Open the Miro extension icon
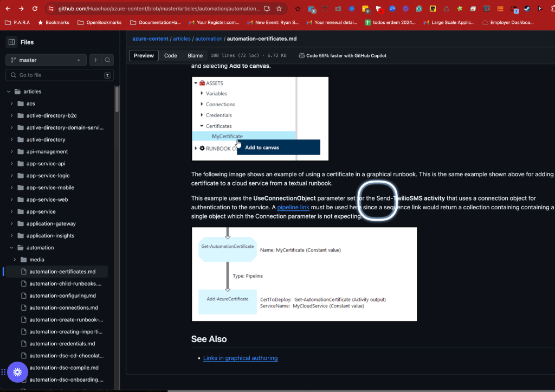The height and width of the screenshot is (392, 555). pos(433,9)
